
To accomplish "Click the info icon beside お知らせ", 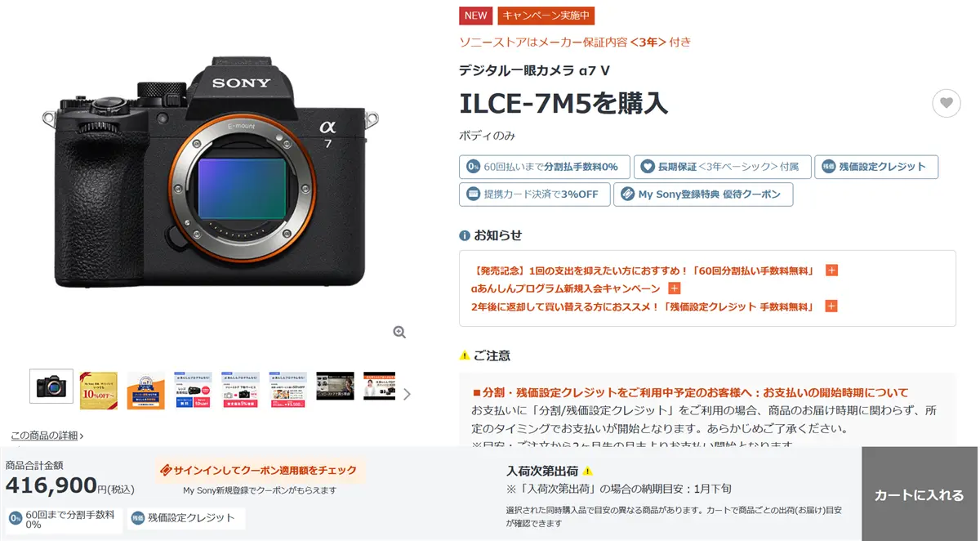I will pyautogui.click(x=465, y=235).
